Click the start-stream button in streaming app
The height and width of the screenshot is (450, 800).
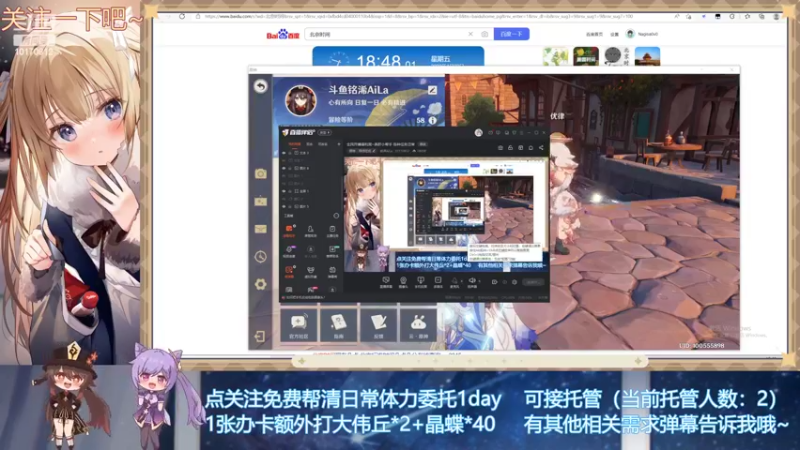[x=533, y=282]
